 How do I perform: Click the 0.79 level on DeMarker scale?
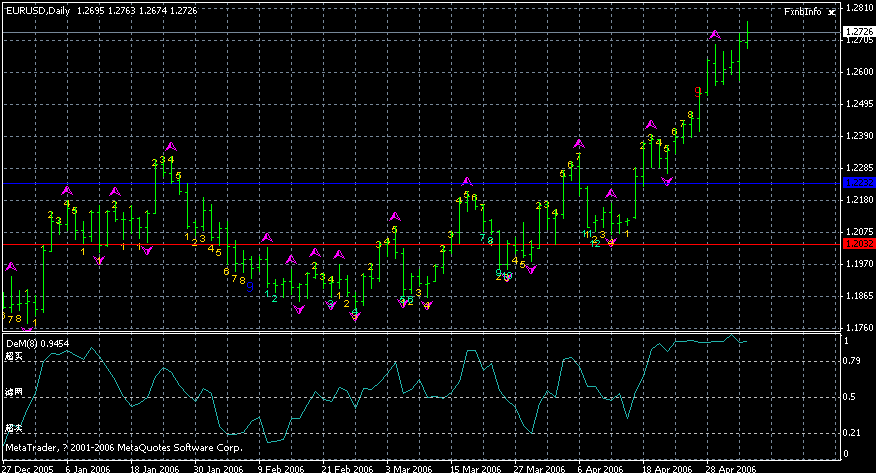pos(853,361)
